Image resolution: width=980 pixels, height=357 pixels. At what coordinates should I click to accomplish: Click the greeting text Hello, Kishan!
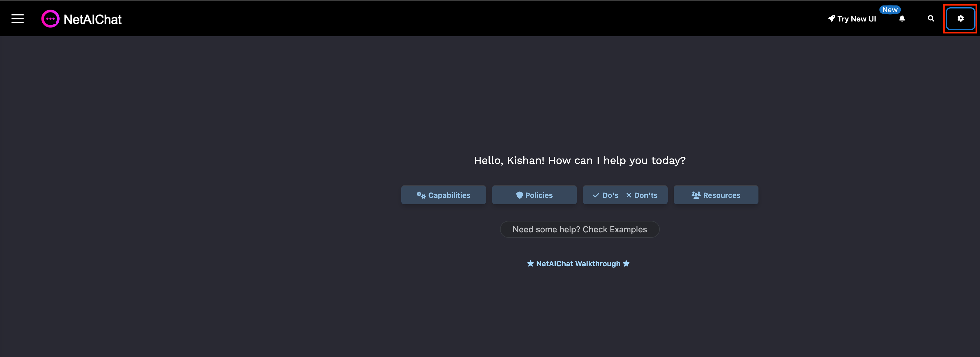pos(509,160)
